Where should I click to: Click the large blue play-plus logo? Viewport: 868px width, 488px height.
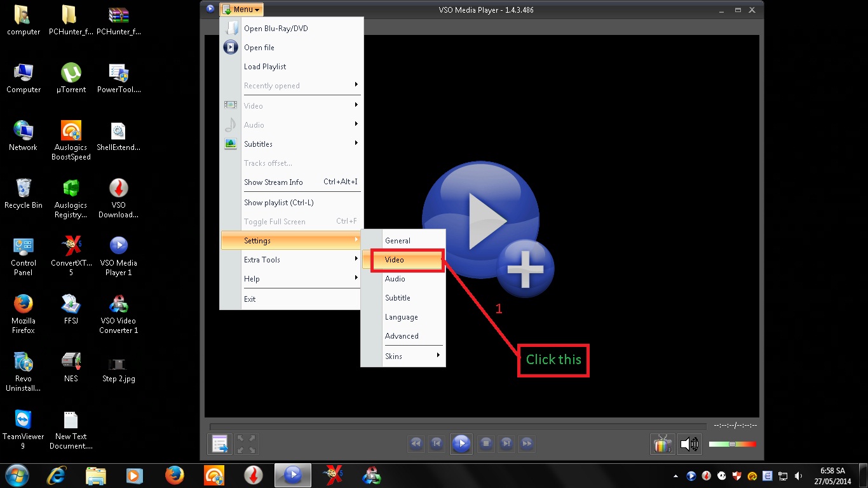tap(488, 229)
